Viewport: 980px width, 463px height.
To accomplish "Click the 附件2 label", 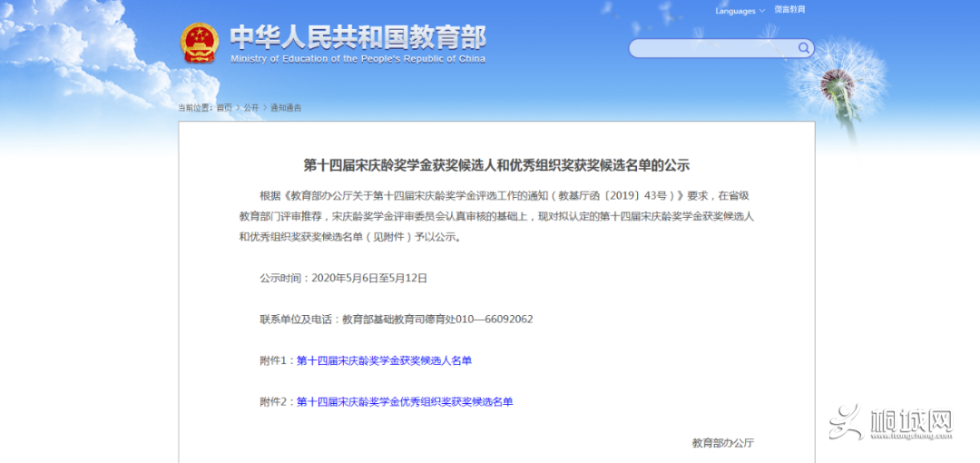I will [x=278, y=401].
